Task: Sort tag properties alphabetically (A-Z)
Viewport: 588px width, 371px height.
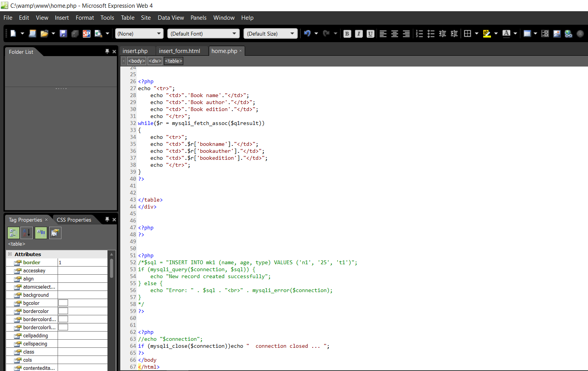Action: point(27,233)
